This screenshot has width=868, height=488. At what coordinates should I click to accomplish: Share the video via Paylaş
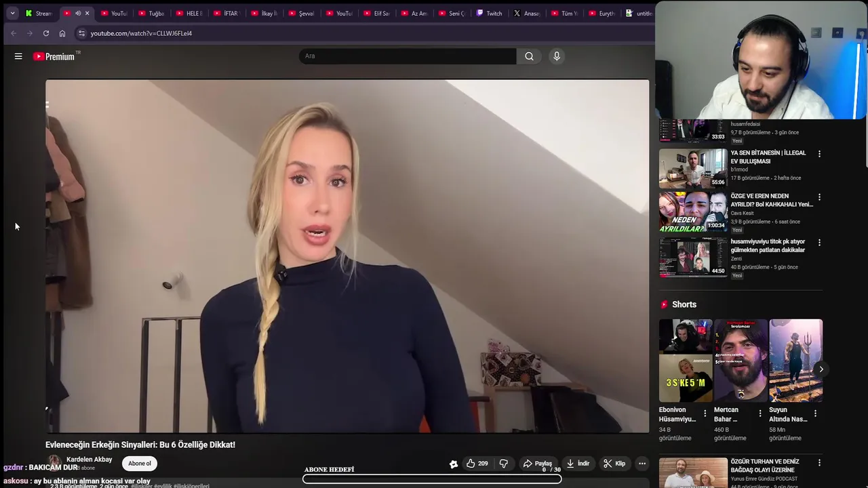tap(537, 464)
